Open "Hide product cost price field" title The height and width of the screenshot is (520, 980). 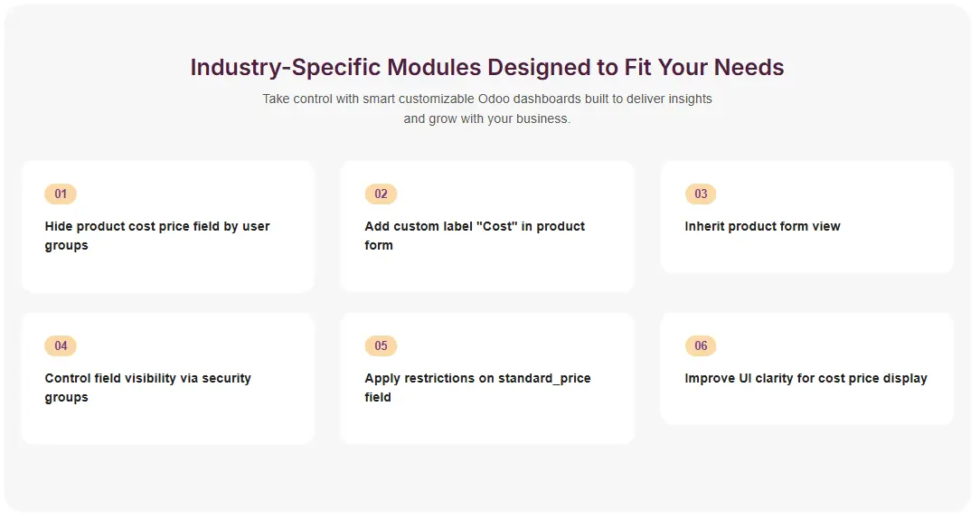(157, 235)
